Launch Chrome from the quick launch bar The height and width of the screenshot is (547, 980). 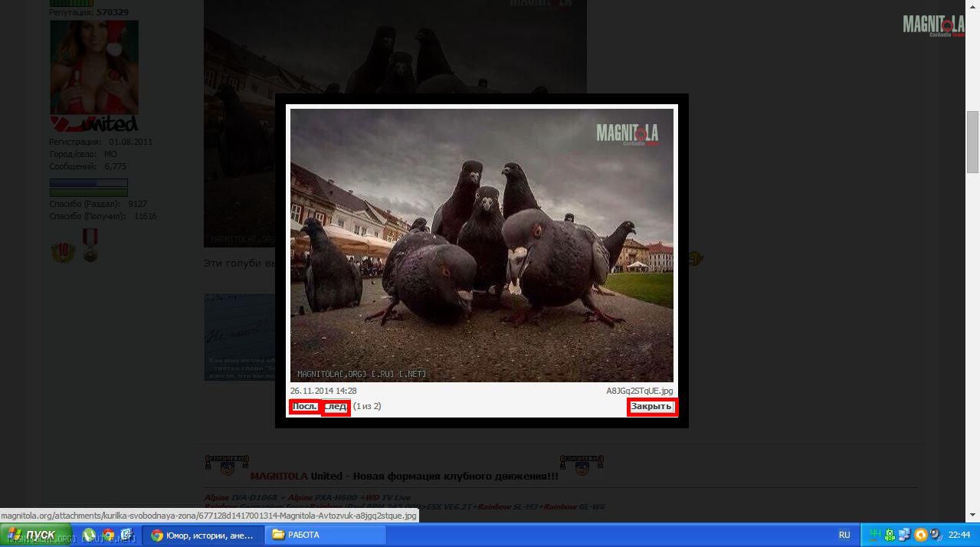click(x=108, y=535)
